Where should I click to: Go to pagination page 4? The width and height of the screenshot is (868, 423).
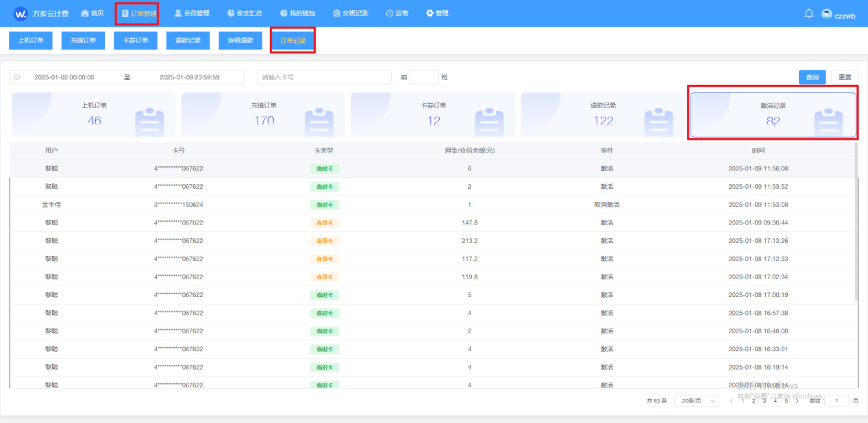pos(775,400)
